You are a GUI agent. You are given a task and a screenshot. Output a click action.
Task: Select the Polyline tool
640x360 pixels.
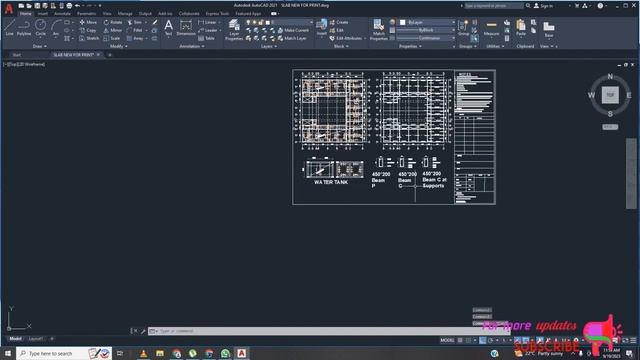24,28
